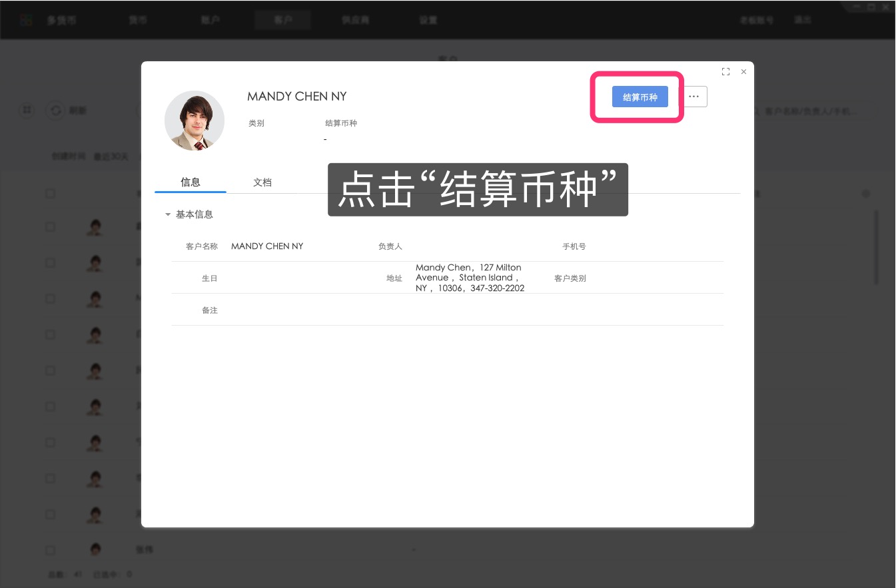Screen dimensions: 896x588
Task: Switch to the 信息 tab
Action: 191,182
